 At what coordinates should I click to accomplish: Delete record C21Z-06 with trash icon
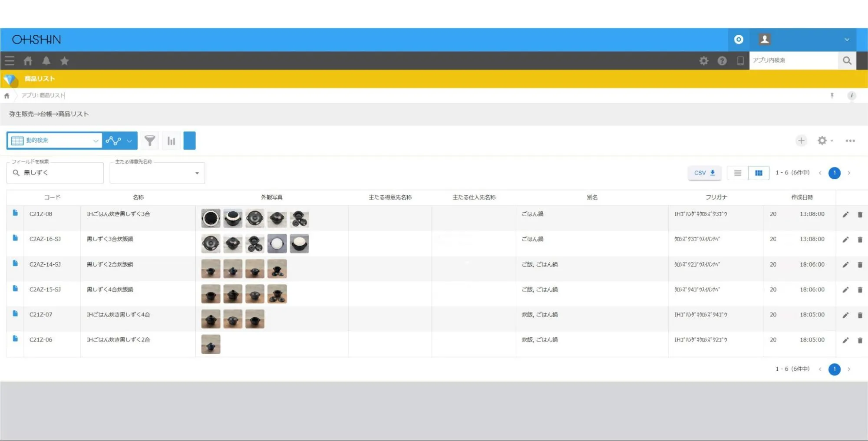(x=860, y=340)
